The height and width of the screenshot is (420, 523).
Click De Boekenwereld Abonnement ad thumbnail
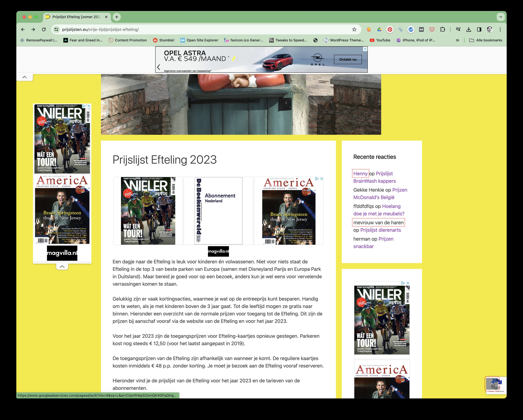pos(218,211)
